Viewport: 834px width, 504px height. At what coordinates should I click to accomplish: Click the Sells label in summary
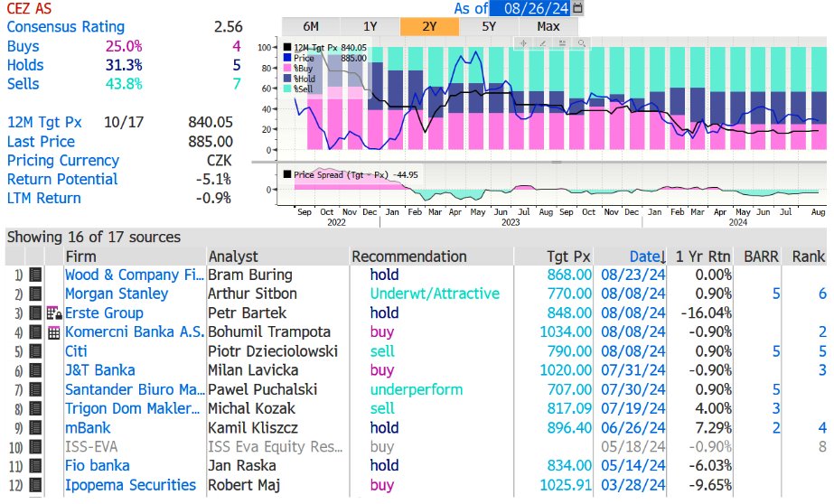coord(23,84)
